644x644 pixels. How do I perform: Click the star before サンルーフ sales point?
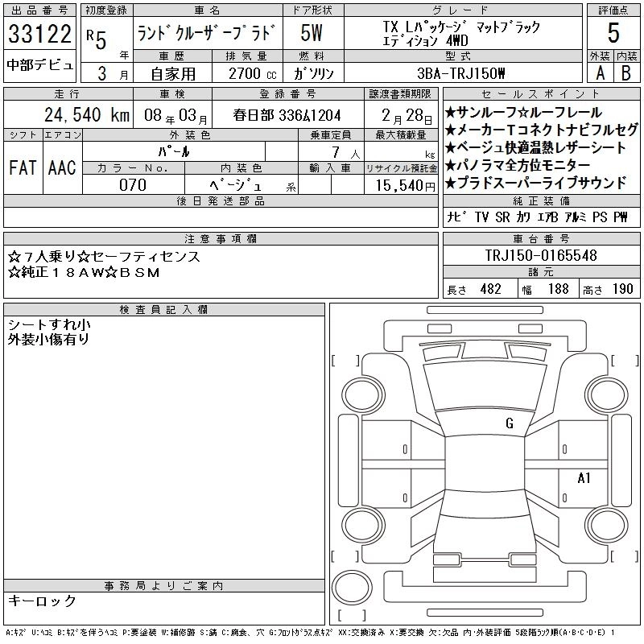pos(451,113)
